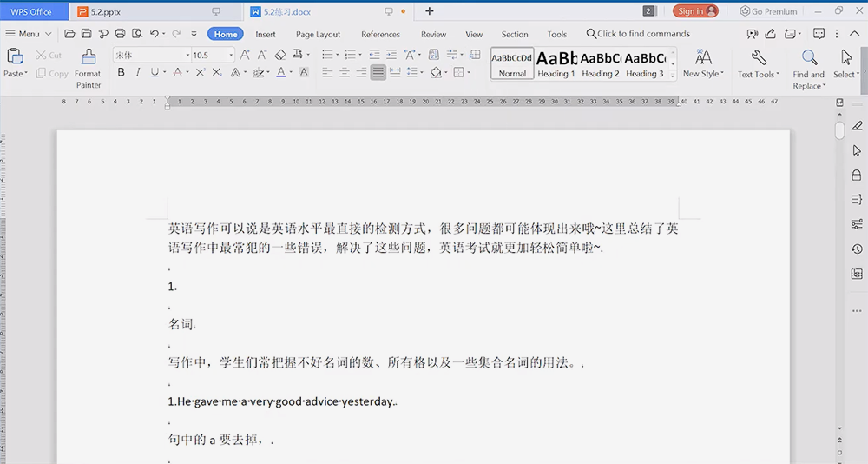Save the document with the disk icon
The height and width of the screenshot is (464, 868).
[86, 34]
